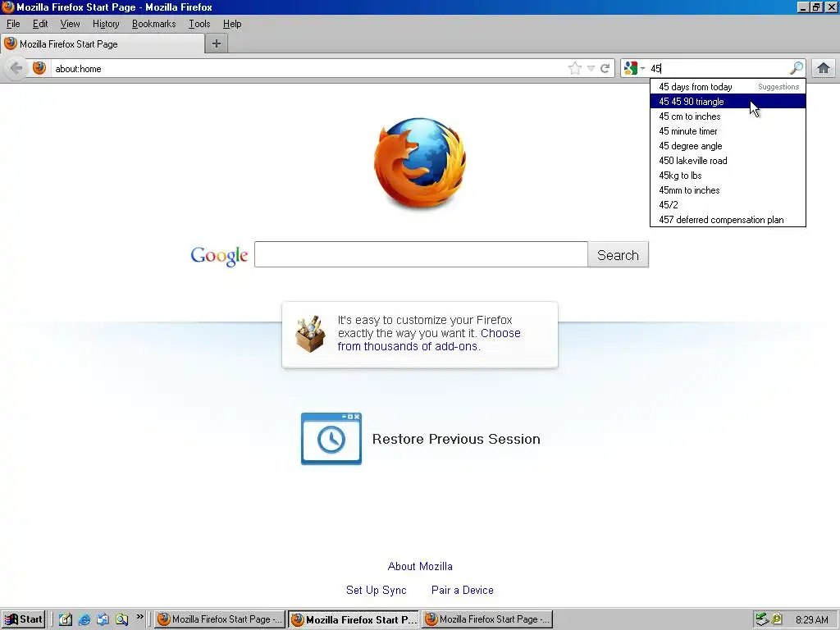The width and height of the screenshot is (840, 630).
Task: Choose suggestion "45 45 90 triangle"
Action: pos(728,101)
